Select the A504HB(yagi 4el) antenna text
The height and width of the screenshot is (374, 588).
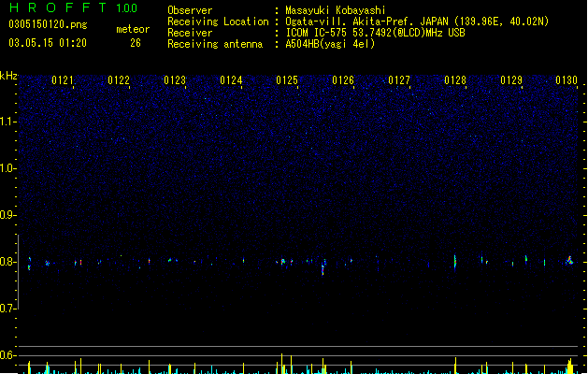pyautogui.click(x=330, y=44)
